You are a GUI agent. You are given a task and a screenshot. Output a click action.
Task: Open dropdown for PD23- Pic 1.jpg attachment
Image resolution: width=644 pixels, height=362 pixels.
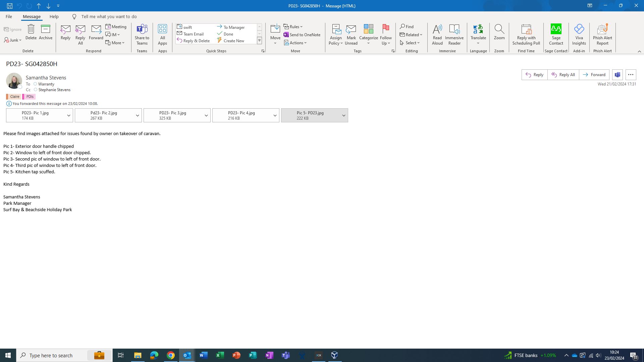point(69,115)
